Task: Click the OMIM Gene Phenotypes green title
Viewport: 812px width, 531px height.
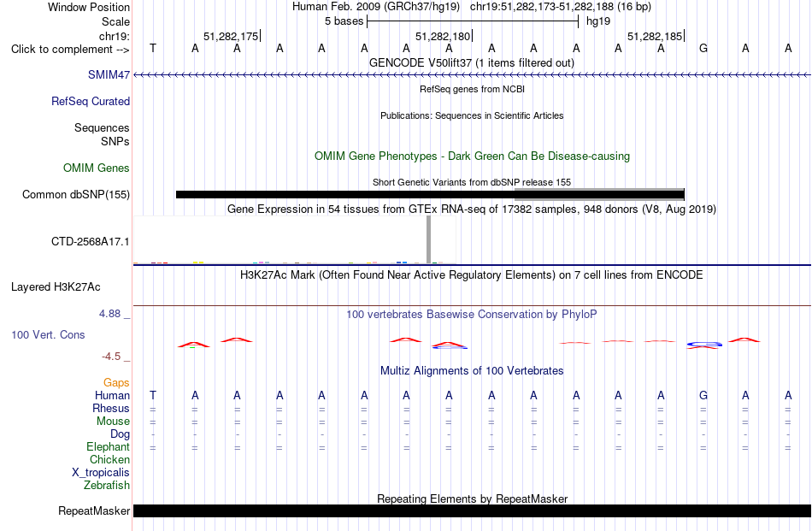Action: [x=472, y=156]
